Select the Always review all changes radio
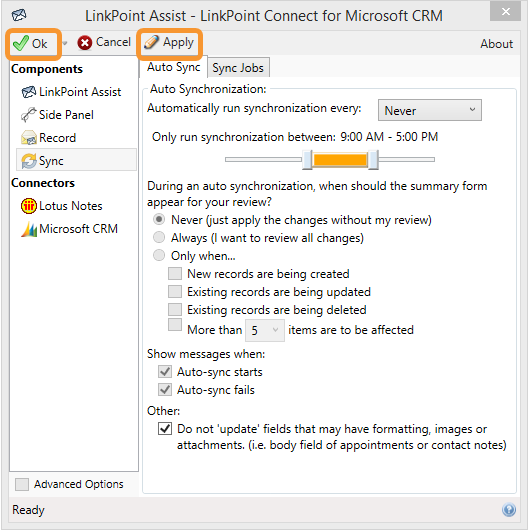The width and height of the screenshot is (529, 531). [159, 237]
